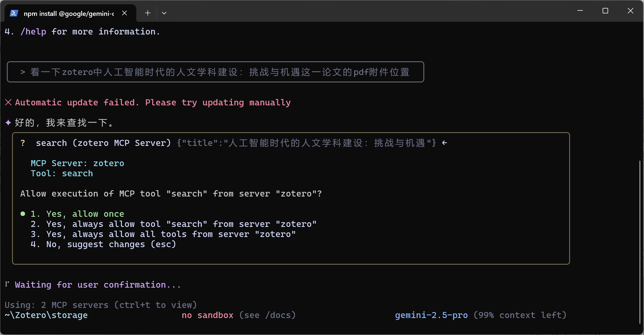Click the user prompt box about zotero pdf

tap(215, 72)
